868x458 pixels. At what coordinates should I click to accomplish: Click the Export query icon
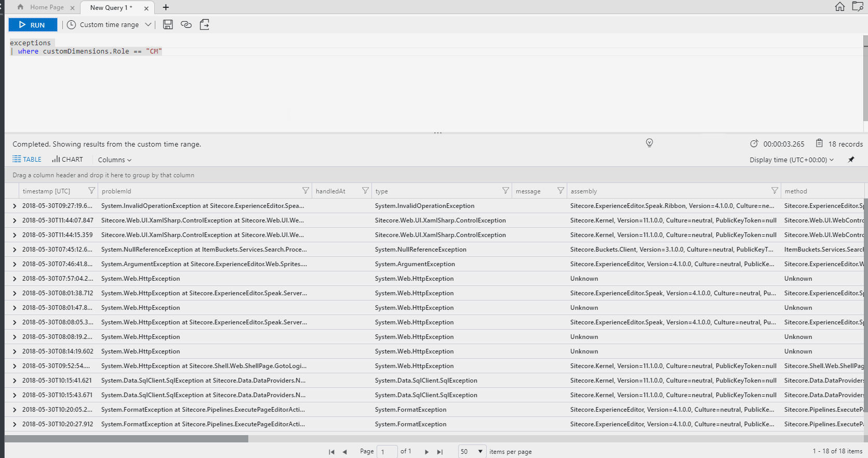[x=205, y=24]
